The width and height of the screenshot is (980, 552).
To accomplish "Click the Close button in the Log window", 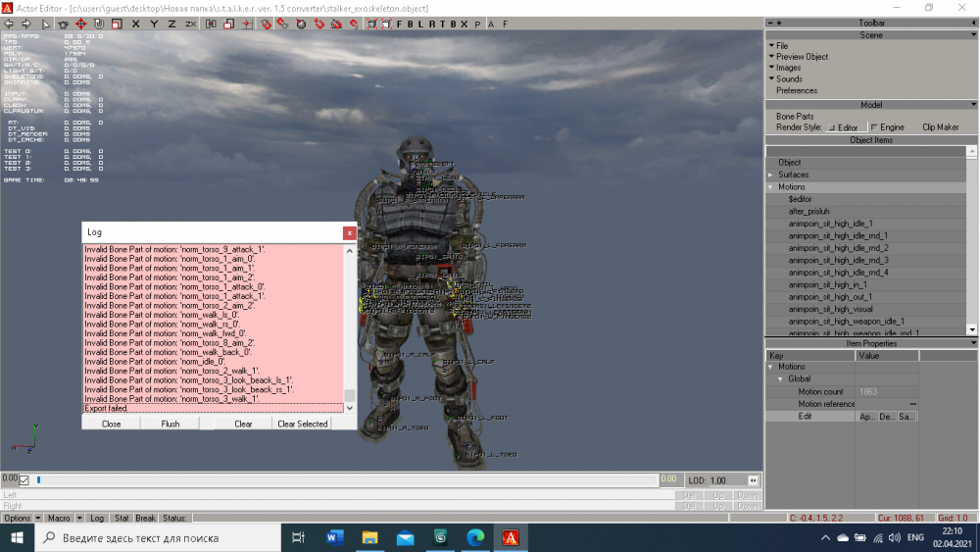I will click(x=112, y=424).
